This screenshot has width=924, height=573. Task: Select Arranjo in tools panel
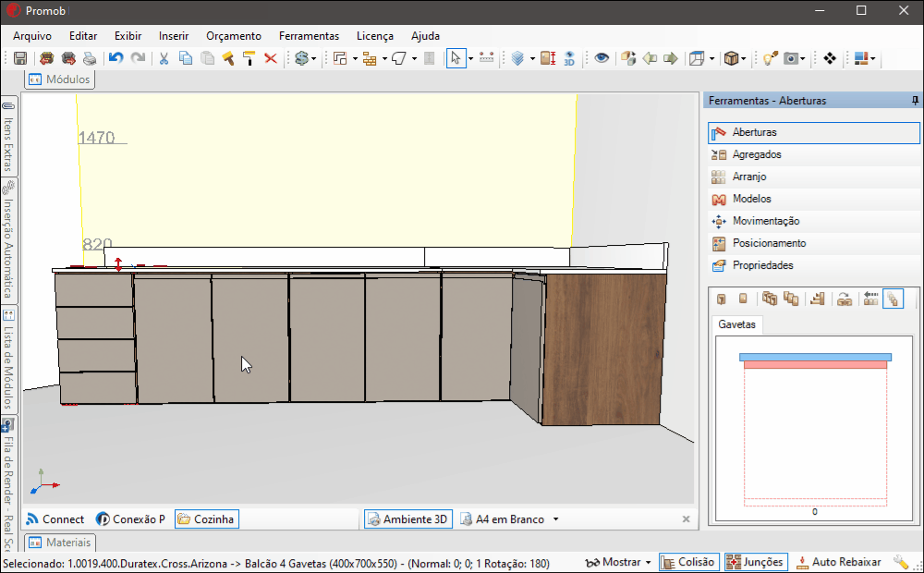[814, 177]
